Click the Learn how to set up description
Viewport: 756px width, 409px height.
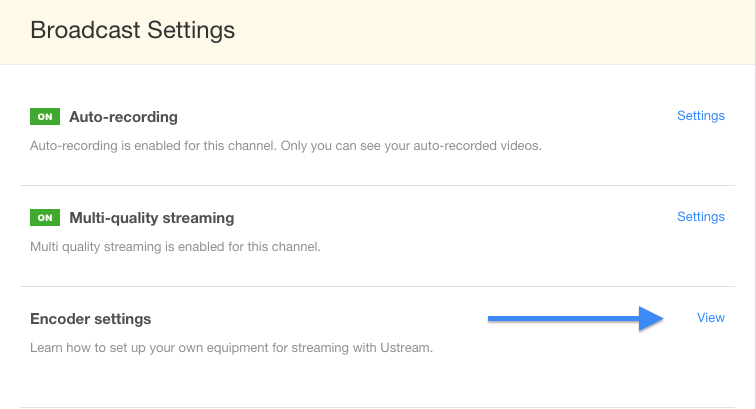231,348
